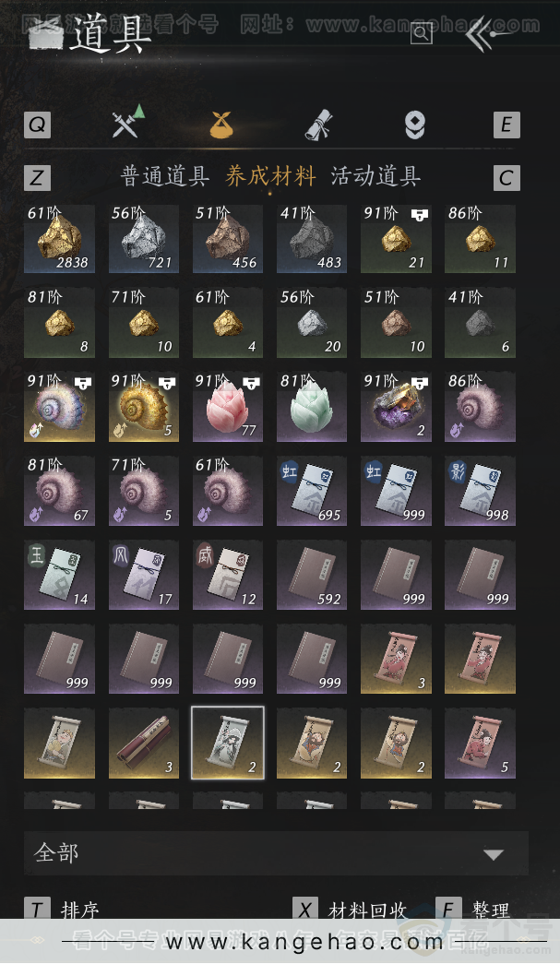Click the search magnifier icon
560x964 pixels.
click(421, 33)
